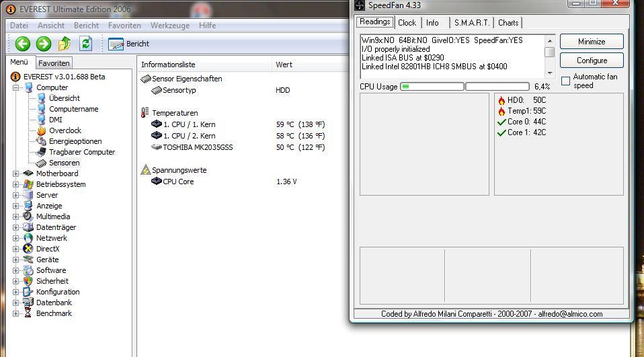
Task: Expand the Server tree node
Action: pyautogui.click(x=15, y=195)
